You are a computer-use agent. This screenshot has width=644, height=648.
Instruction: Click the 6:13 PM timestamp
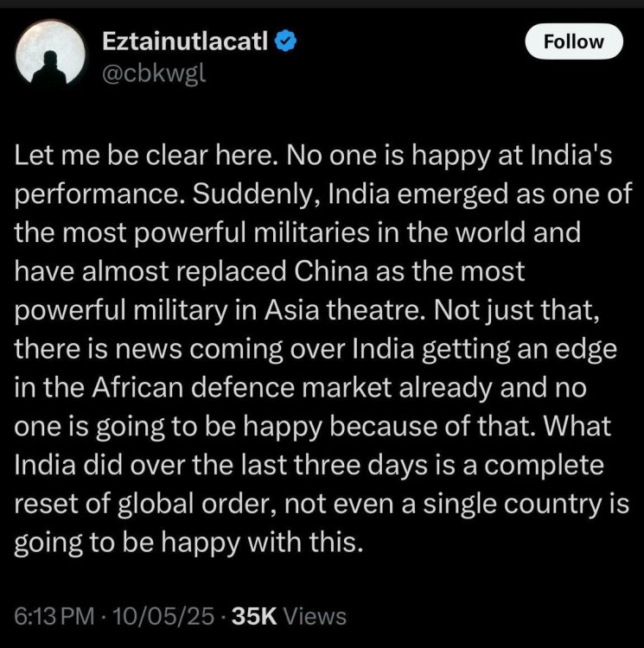click(54, 617)
